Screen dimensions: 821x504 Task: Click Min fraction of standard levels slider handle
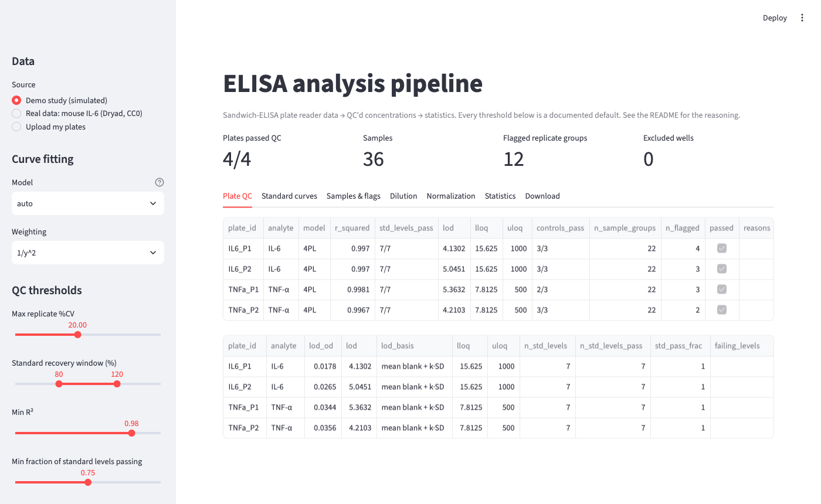click(x=88, y=482)
